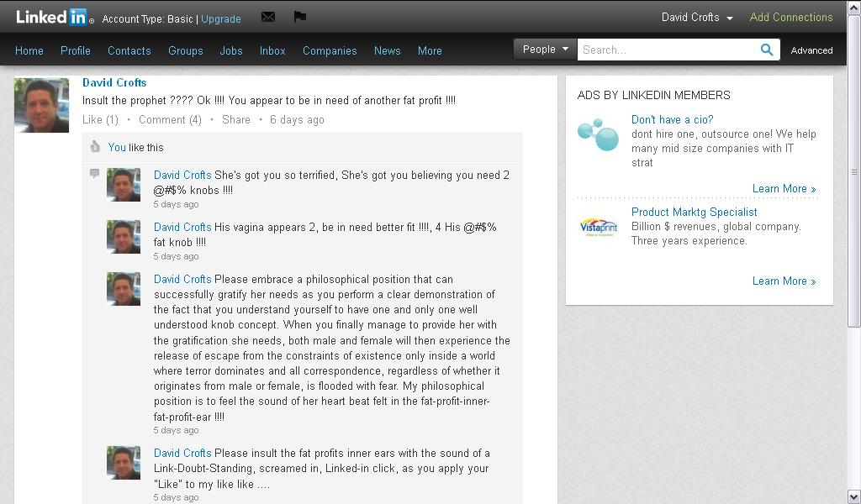
Task: Click the flag notifications icon
Action: (300, 17)
